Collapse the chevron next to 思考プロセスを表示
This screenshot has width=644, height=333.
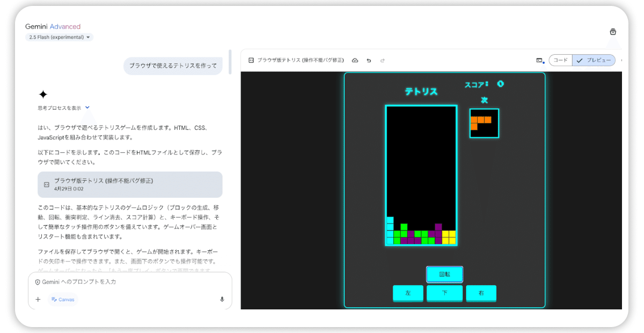[x=87, y=107]
